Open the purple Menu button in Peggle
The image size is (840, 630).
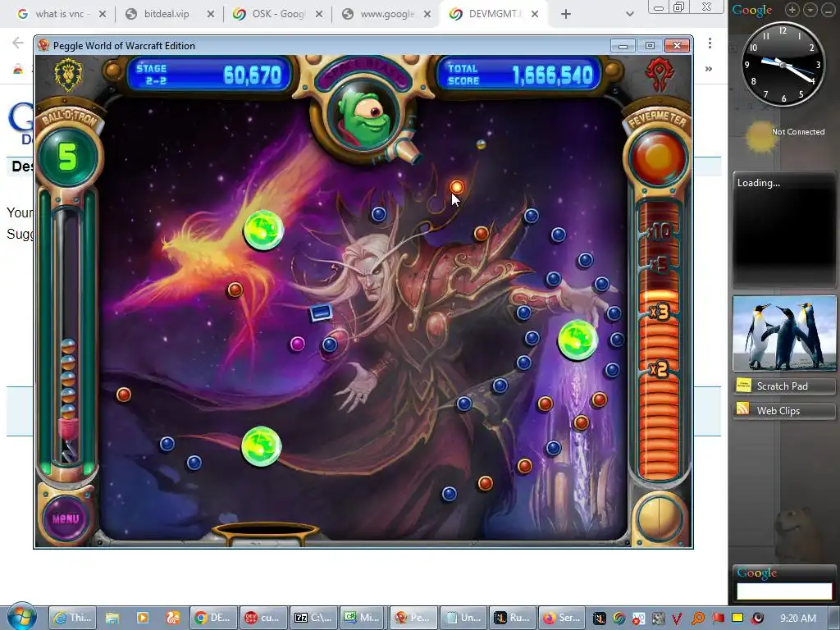[x=66, y=518]
